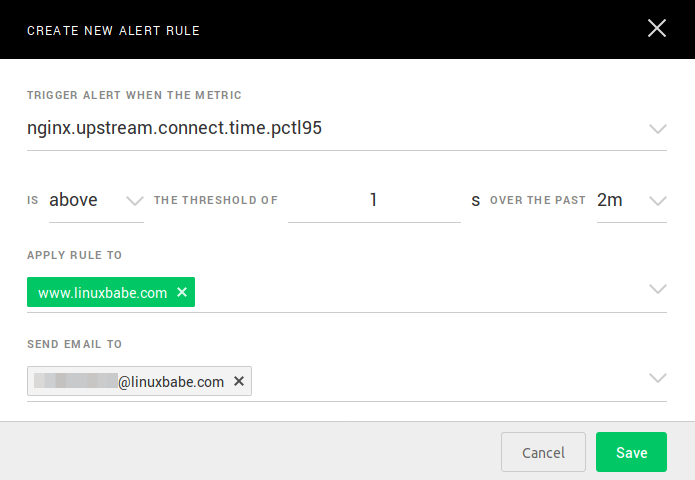Image resolution: width=695 pixels, height=480 pixels.
Task: Open the 'above' comparison dropdown
Action: point(74,200)
